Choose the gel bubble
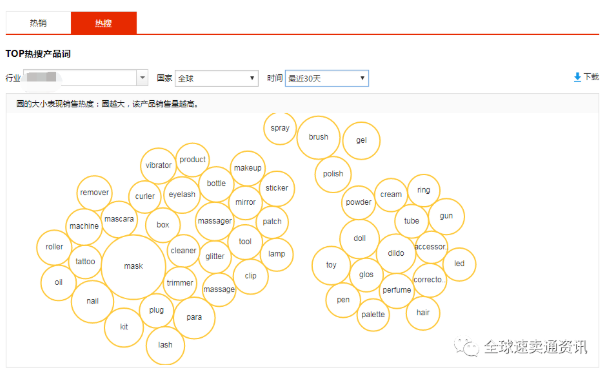 pyautogui.click(x=362, y=140)
